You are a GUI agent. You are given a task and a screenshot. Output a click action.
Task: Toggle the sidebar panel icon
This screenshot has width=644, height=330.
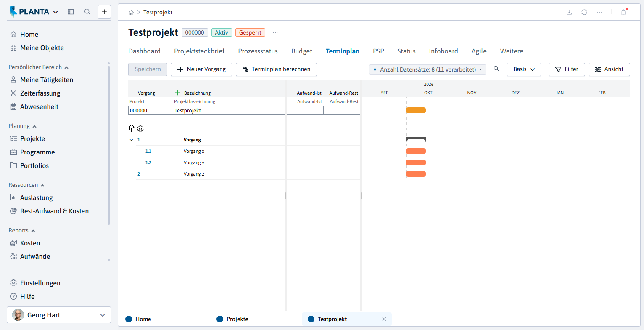[x=71, y=12]
